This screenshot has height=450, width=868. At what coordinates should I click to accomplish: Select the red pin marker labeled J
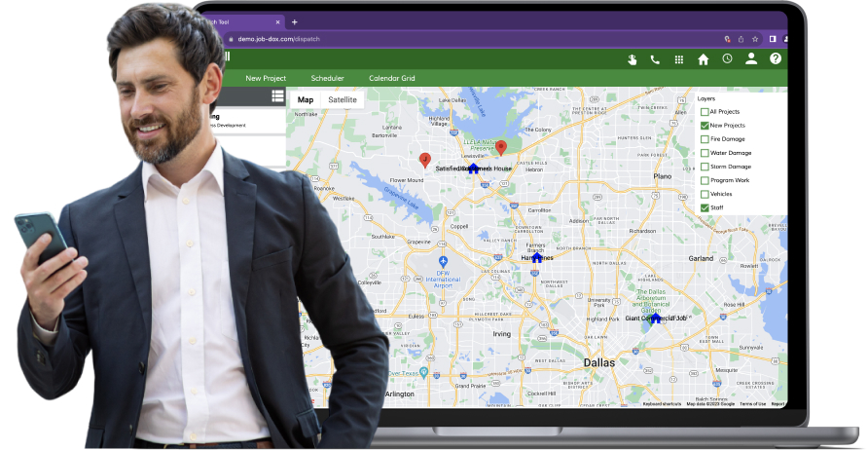coord(424,159)
